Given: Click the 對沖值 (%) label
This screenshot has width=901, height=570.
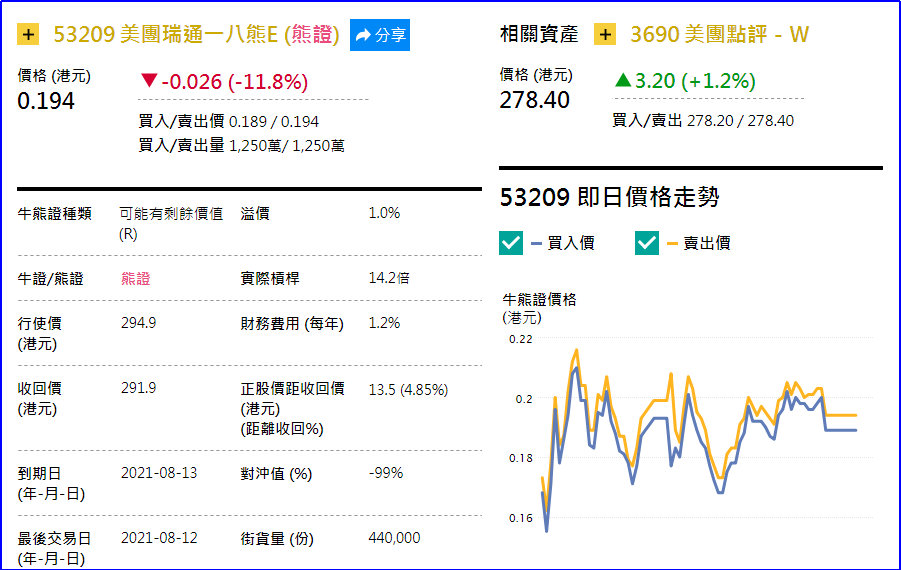Looking at the screenshot, I should pyautogui.click(x=276, y=474).
